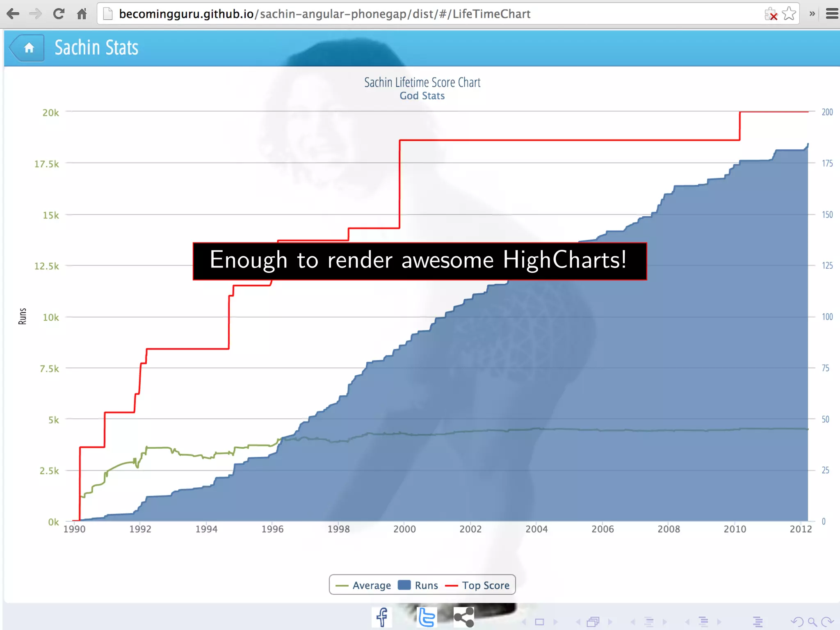Go to the next section arrow
The width and height of the screenshot is (840, 630).
[x=719, y=622]
